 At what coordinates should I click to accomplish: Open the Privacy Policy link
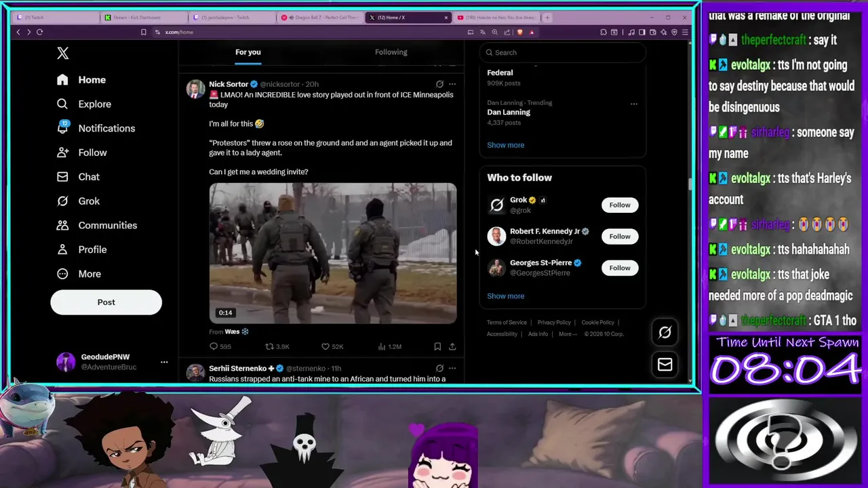point(554,323)
